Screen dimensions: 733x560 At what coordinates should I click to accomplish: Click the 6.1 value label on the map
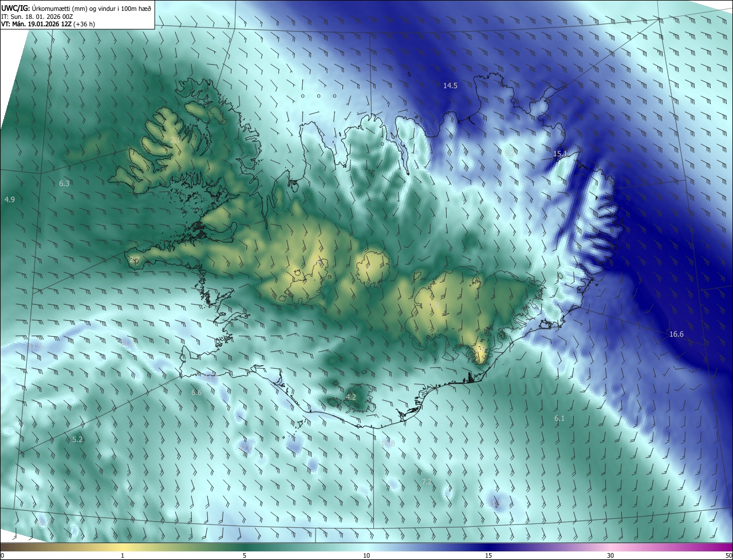click(x=559, y=419)
